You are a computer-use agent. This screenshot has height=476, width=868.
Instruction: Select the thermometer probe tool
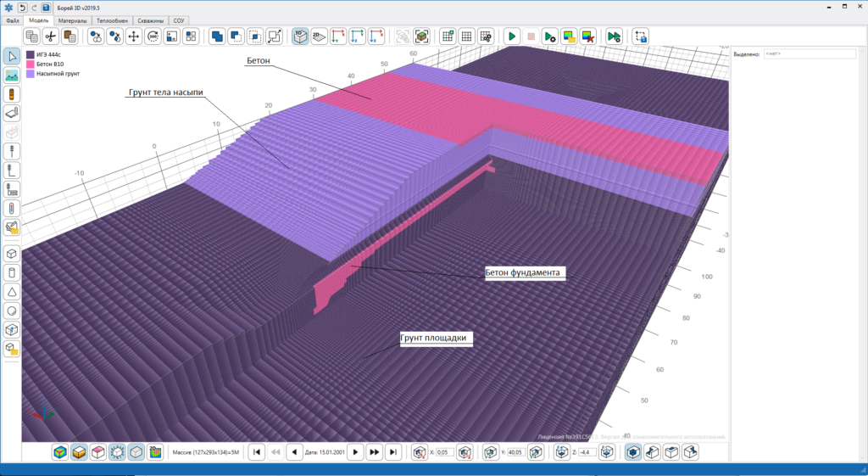[12, 209]
